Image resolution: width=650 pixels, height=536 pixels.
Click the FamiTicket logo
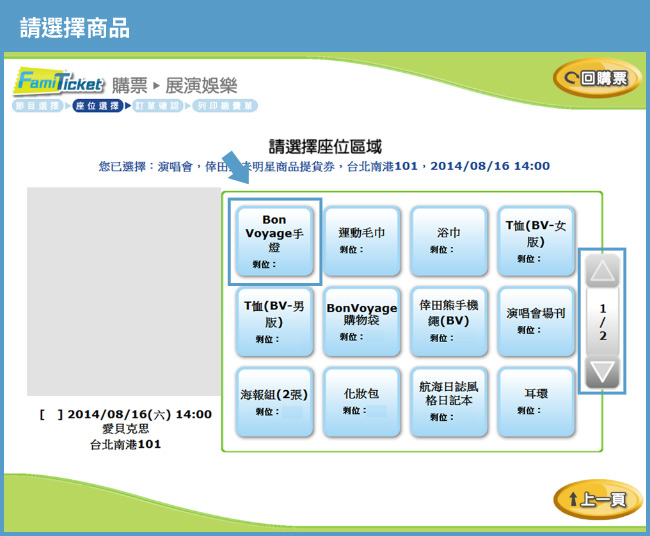tap(59, 82)
